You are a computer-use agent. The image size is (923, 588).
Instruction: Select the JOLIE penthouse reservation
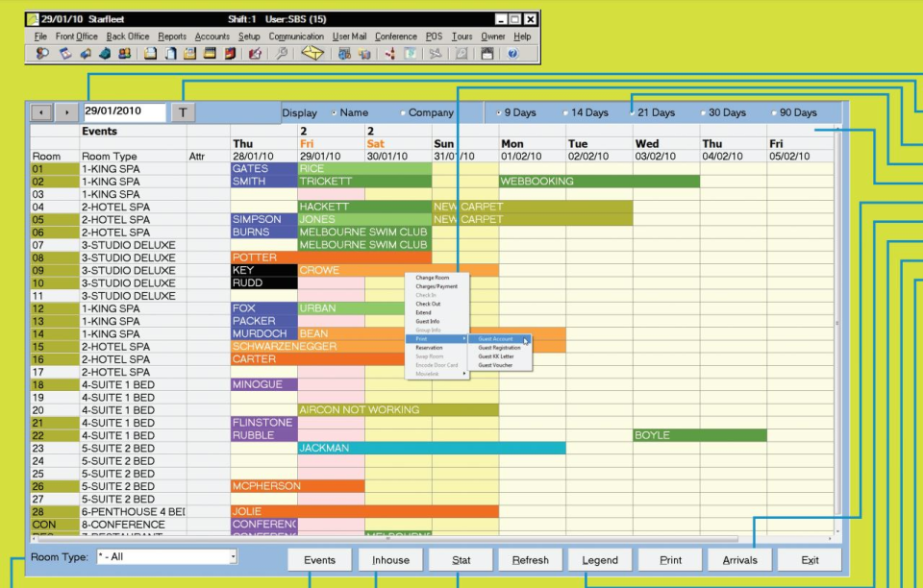coord(364,511)
